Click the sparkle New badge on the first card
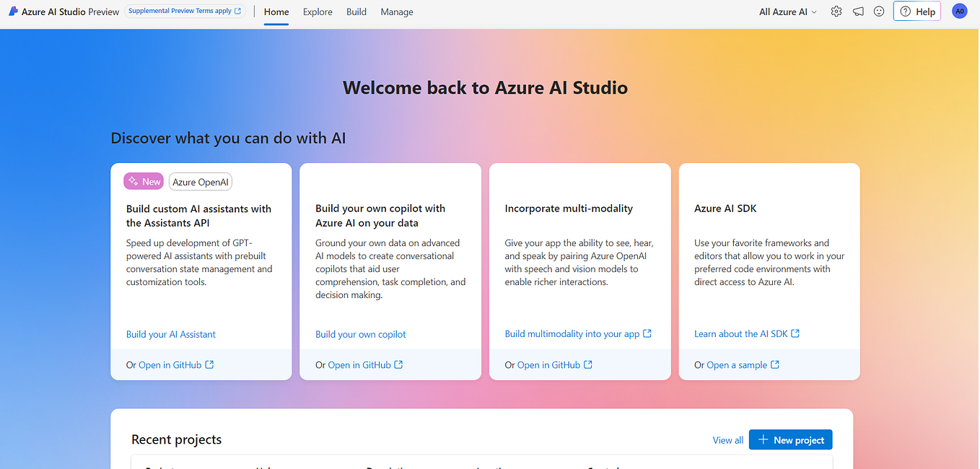The height and width of the screenshot is (469, 980). [134, 180]
